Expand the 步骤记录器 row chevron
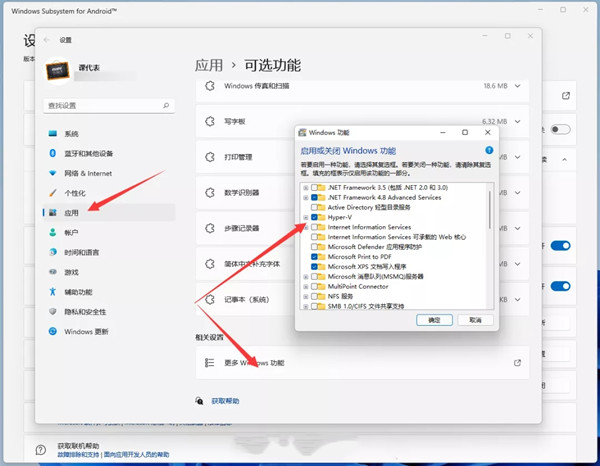The width and height of the screenshot is (600, 466). point(517,228)
